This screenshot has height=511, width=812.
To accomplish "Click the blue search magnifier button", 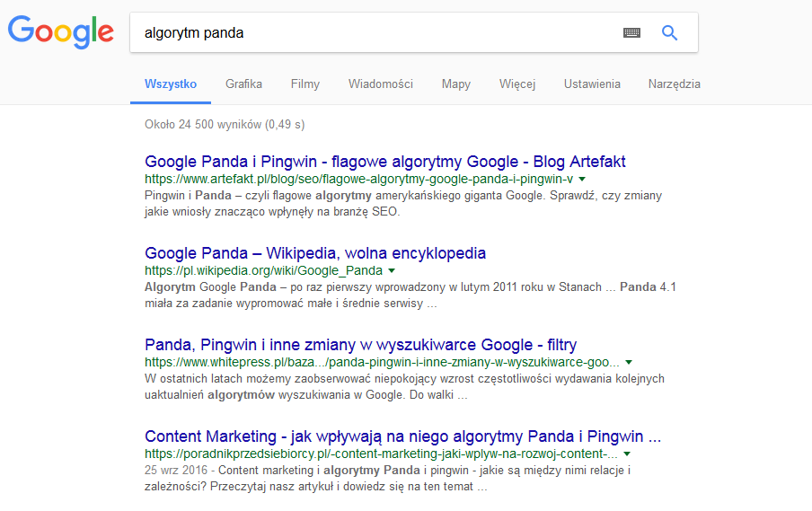I will tap(669, 32).
